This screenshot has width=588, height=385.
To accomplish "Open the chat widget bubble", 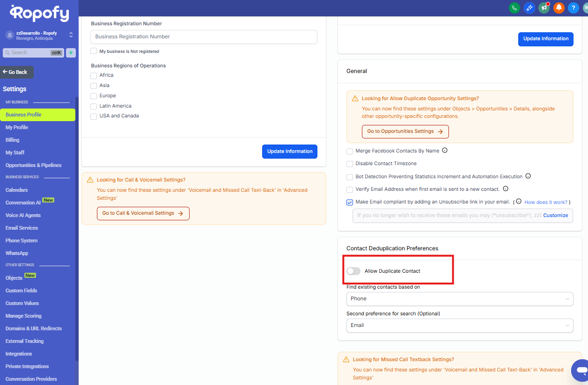I will point(581,370).
